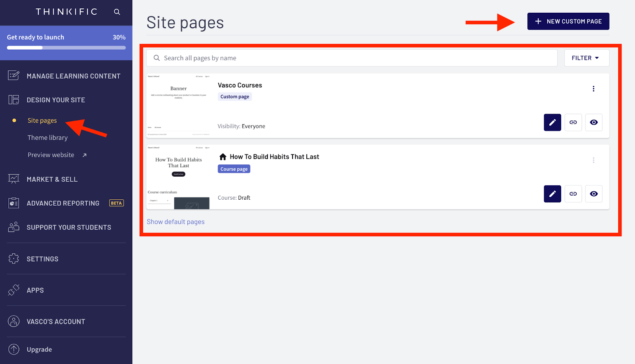Open three-dot menu for How To Build Habits
The width and height of the screenshot is (635, 364).
(x=593, y=160)
